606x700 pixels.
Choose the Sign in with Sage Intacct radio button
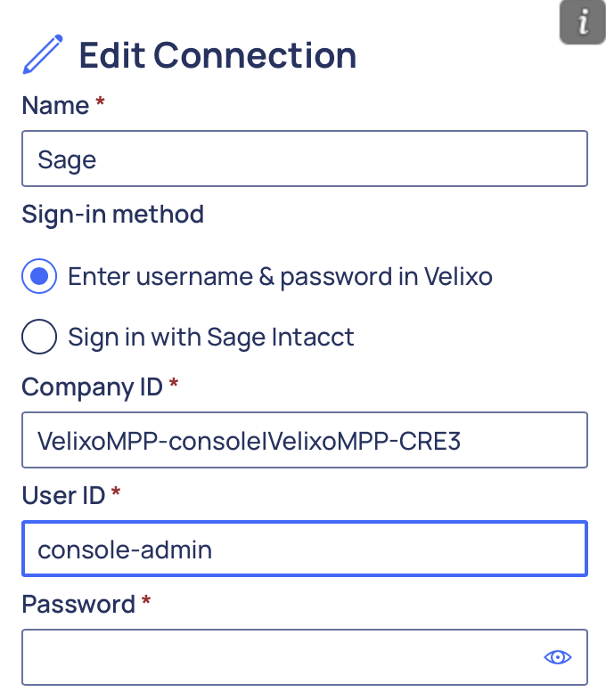[38, 338]
